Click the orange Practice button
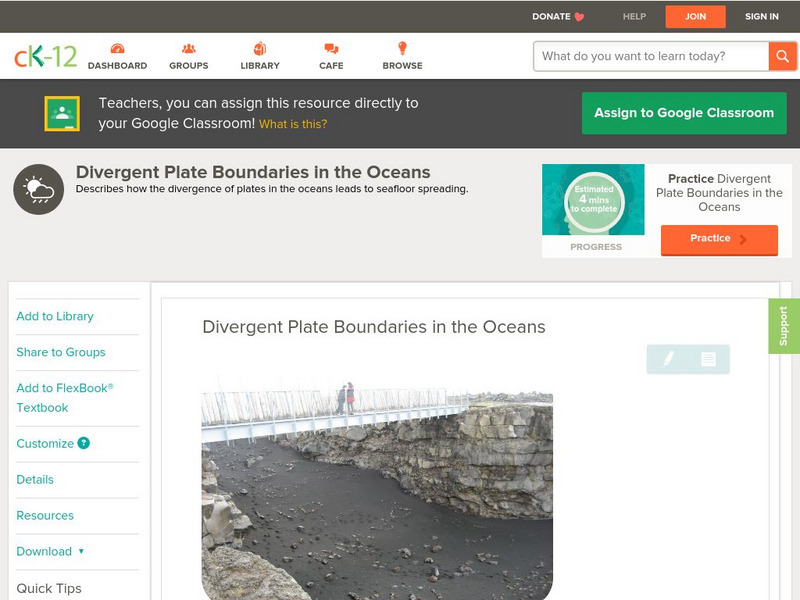 click(719, 239)
